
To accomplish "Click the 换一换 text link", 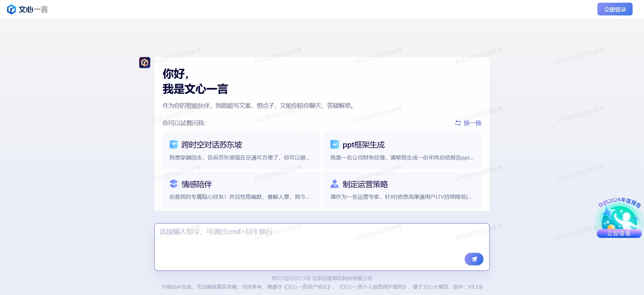I will (472, 123).
